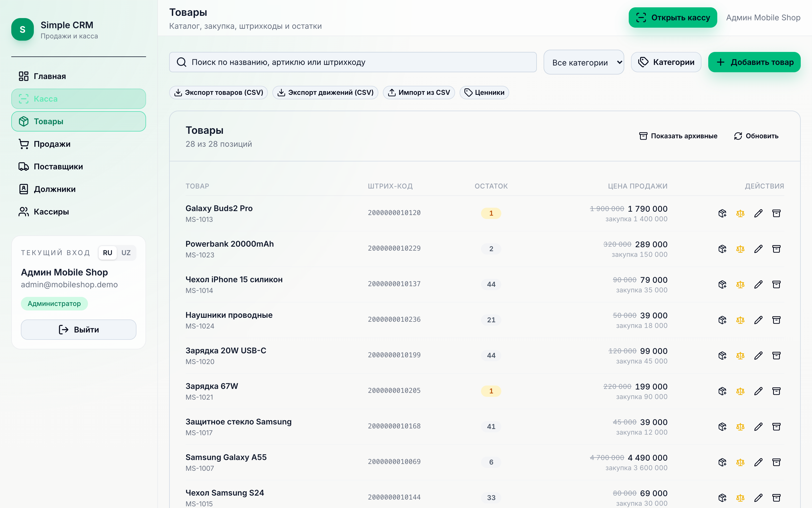Click Открыть кассу button

coord(673,17)
